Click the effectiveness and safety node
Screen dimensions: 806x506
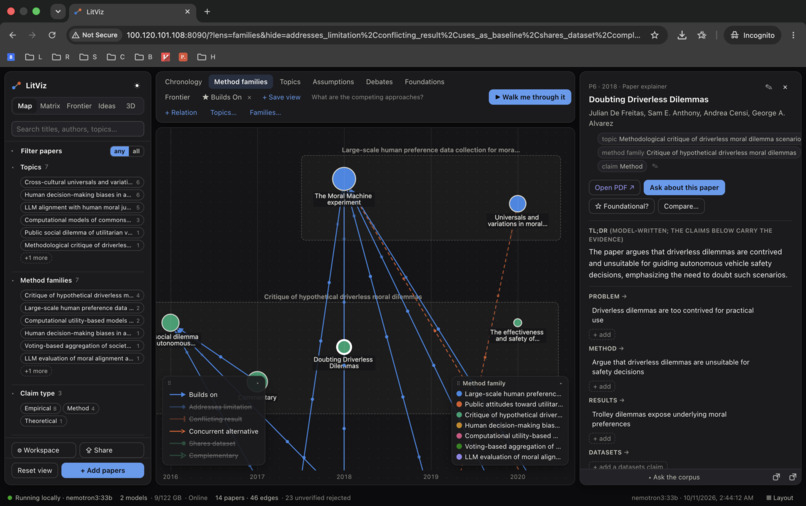point(518,322)
